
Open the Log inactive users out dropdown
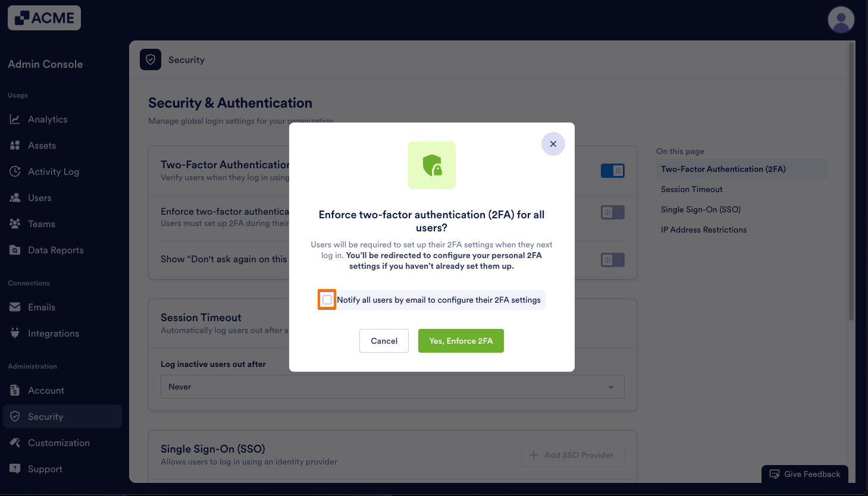(x=393, y=387)
